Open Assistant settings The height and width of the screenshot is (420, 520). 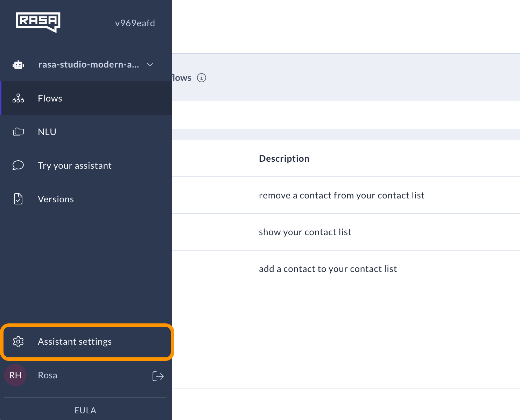pyautogui.click(x=75, y=342)
